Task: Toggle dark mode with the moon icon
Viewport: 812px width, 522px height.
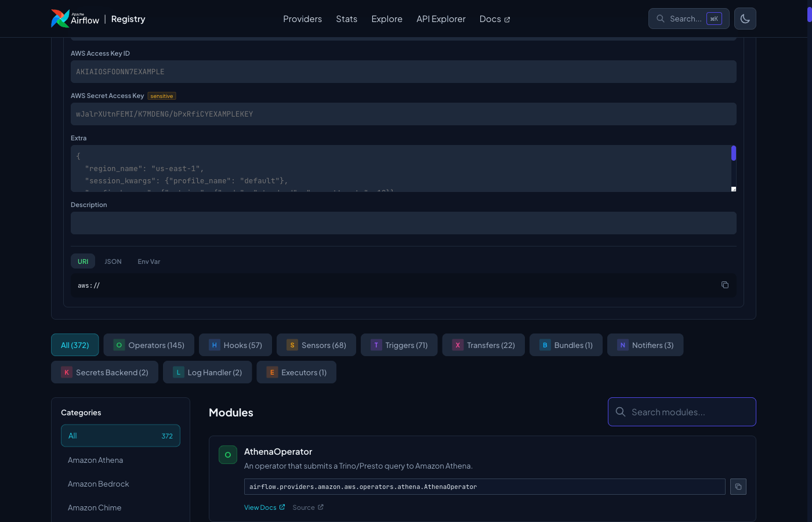Action: pos(745,19)
